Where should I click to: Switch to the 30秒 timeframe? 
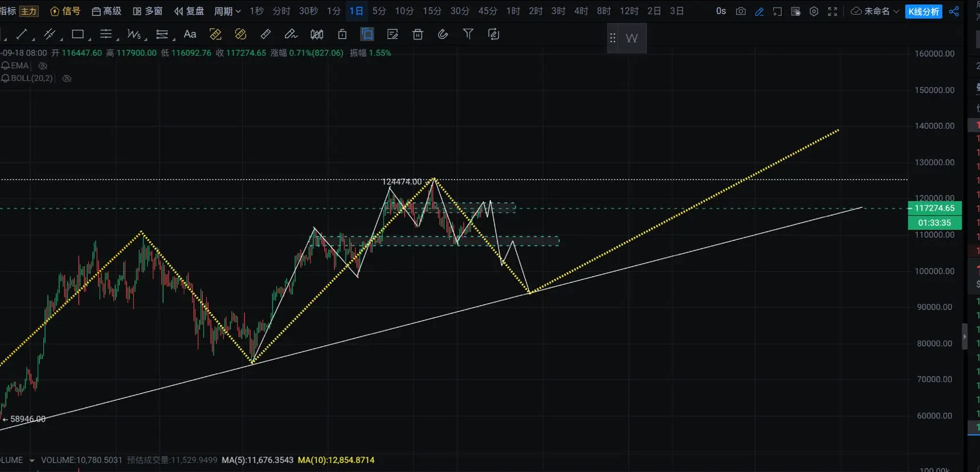308,11
